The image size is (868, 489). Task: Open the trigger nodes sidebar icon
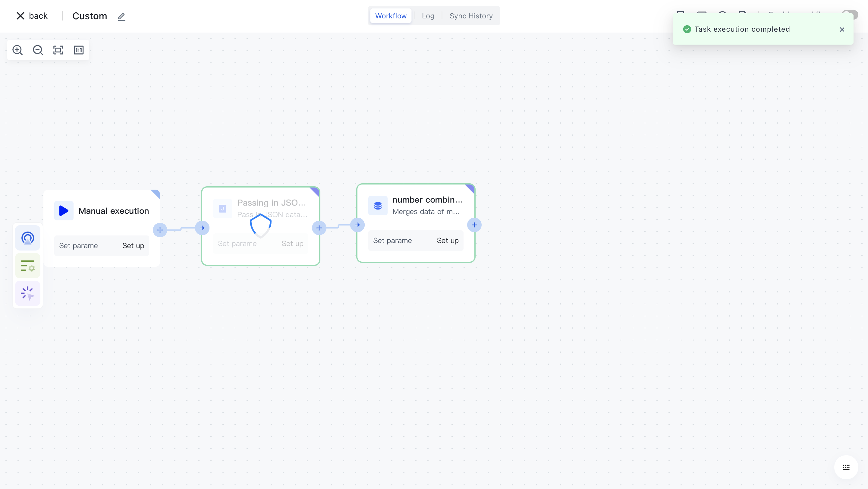coord(28,238)
